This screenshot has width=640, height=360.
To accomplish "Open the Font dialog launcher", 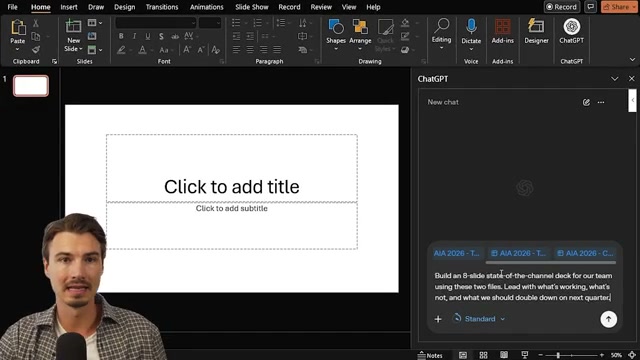I will coord(222,62).
